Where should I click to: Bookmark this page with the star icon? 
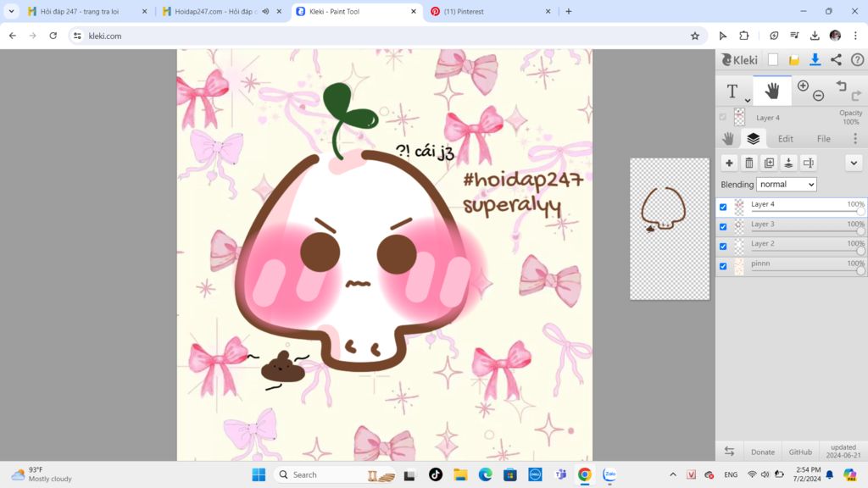[x=695, y=36]
